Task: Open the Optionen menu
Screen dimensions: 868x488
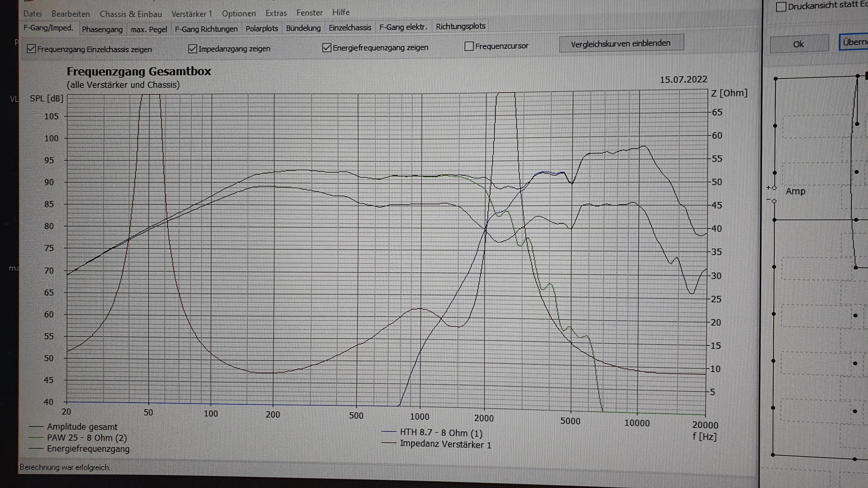Action: [x=239, y=13]
